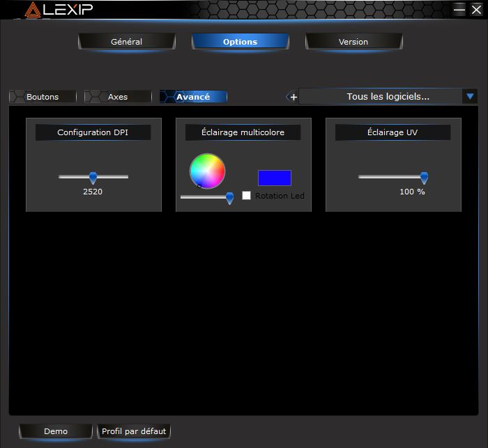Click the Lexip triangle logo
Viewport: 488px width, 448px height.
point(32,10)
